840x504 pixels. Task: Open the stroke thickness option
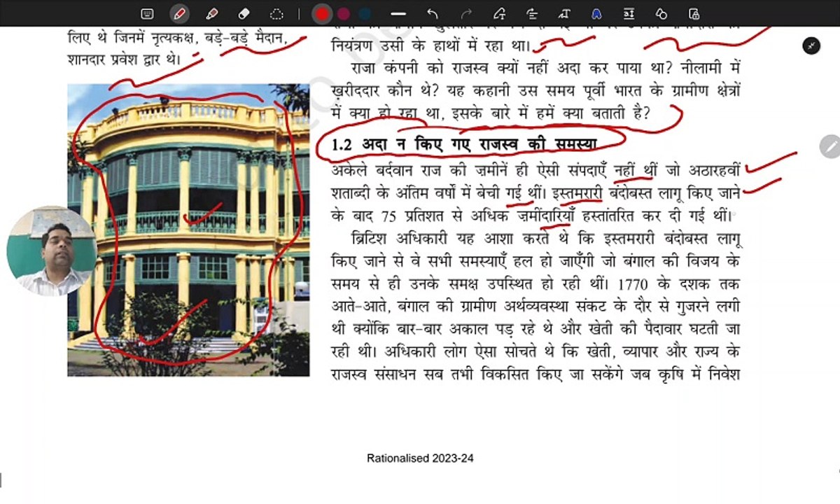[x=398, y=13]
